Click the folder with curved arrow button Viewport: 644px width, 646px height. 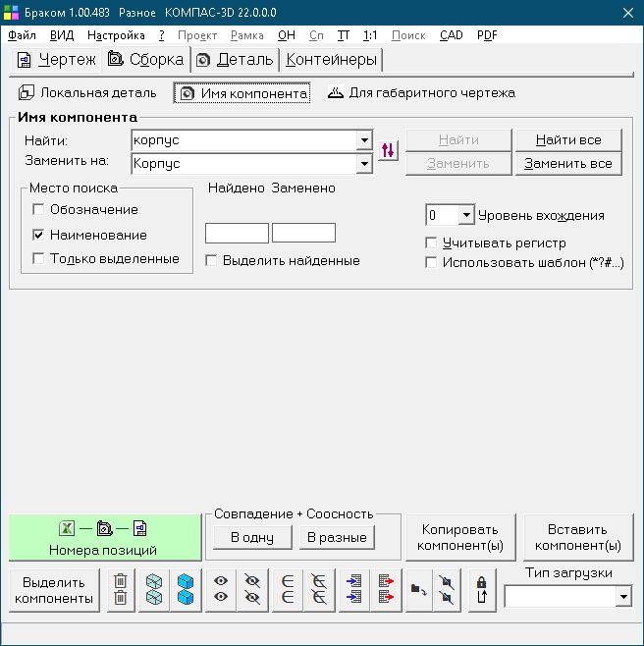(419, 590)
